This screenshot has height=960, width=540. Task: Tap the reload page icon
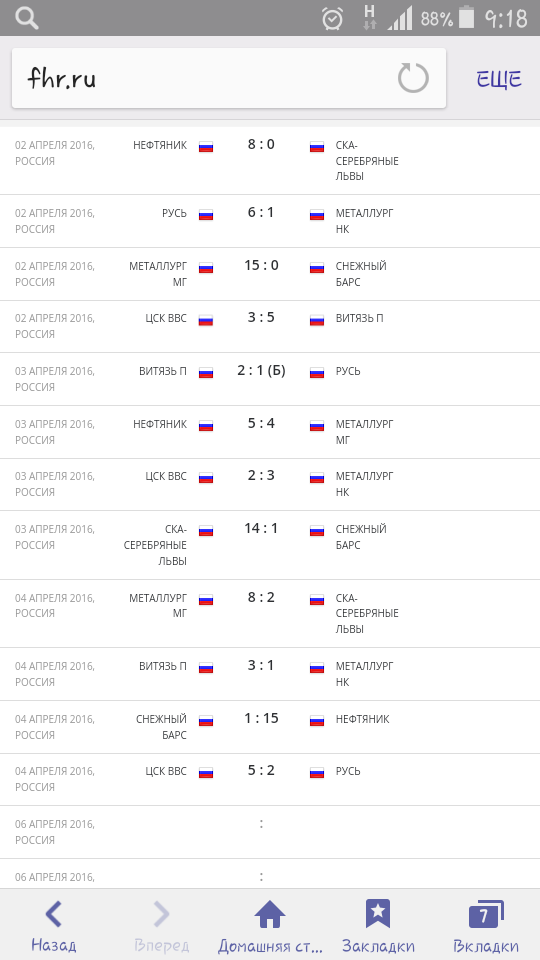(413, 78)
